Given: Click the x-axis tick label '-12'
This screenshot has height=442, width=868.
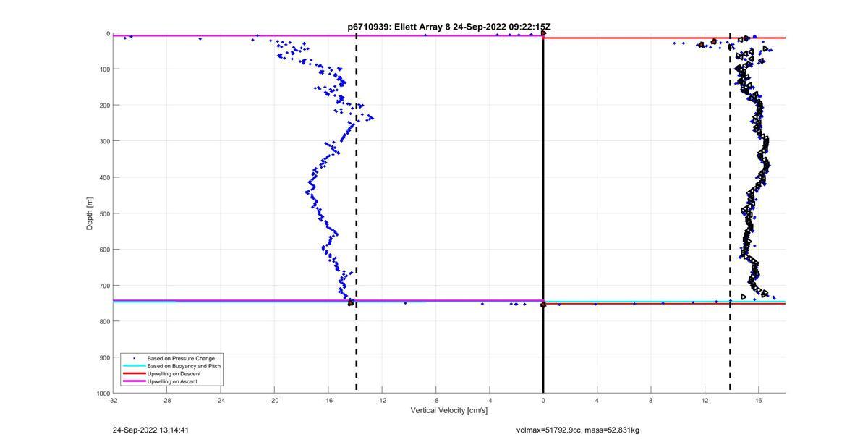Looking at the screenshot, I should tap(382, 400).
